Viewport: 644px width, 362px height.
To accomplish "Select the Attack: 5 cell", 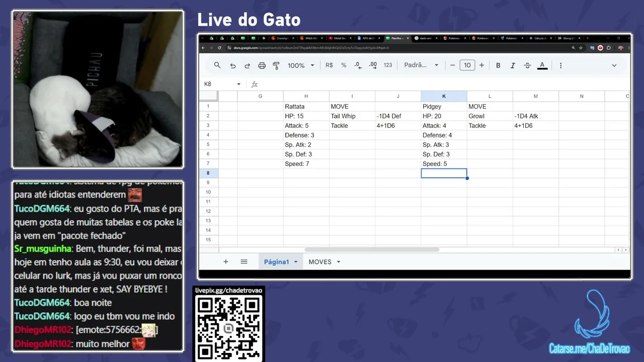I will [306, 126].
